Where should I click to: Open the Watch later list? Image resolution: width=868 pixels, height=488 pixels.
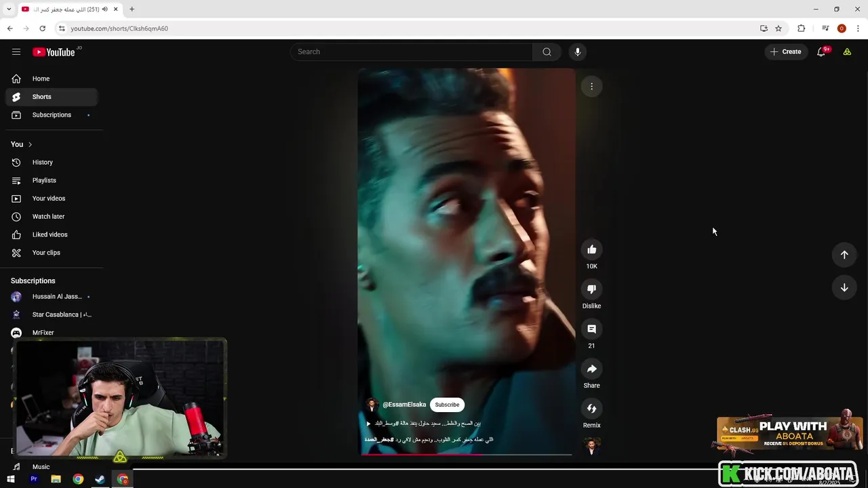(x=52, y=217)
